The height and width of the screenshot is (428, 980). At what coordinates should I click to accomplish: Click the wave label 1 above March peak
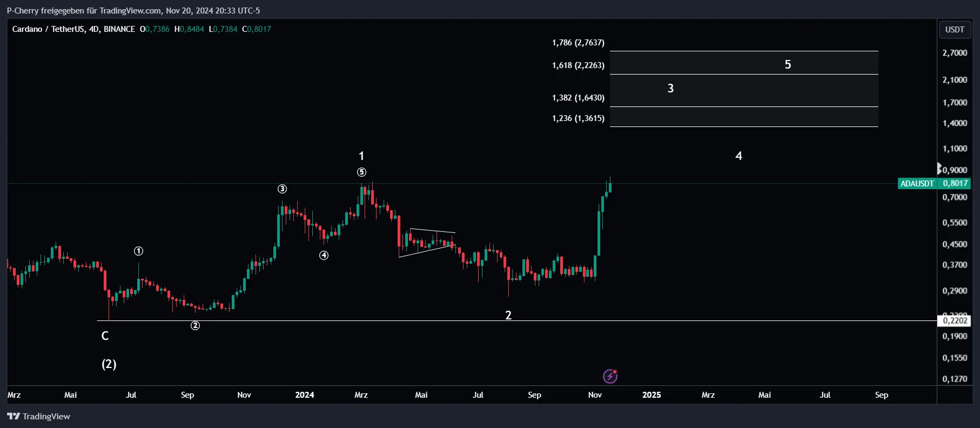coord(361,156)
